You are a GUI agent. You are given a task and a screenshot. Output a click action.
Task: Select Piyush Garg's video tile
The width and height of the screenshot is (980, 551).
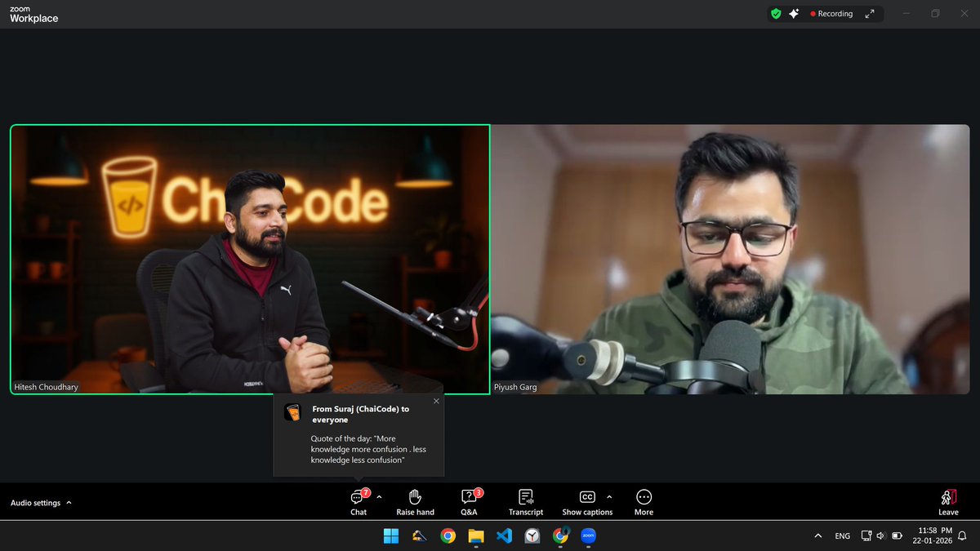pos(730,260)
